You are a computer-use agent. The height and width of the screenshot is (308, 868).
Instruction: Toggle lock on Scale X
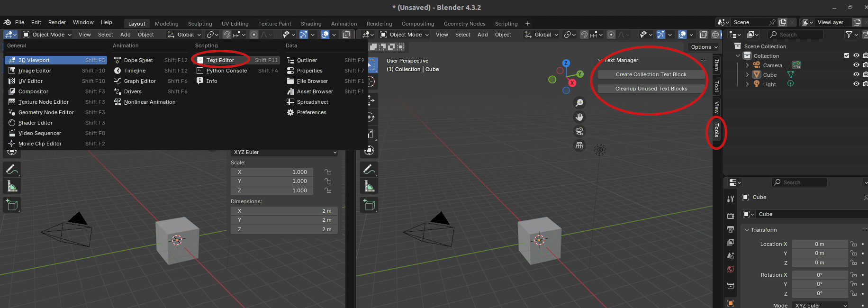[x=328, y=172]
